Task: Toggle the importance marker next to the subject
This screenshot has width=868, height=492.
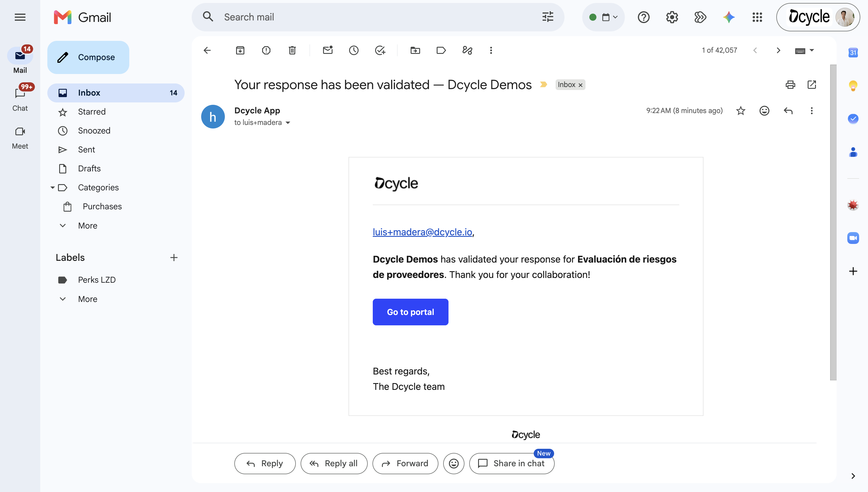Action: coord(543,84)
